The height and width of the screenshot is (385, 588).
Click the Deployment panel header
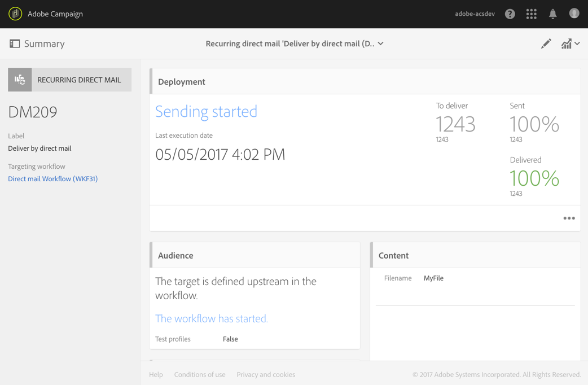pyautogui.click(x=182, y=82)
